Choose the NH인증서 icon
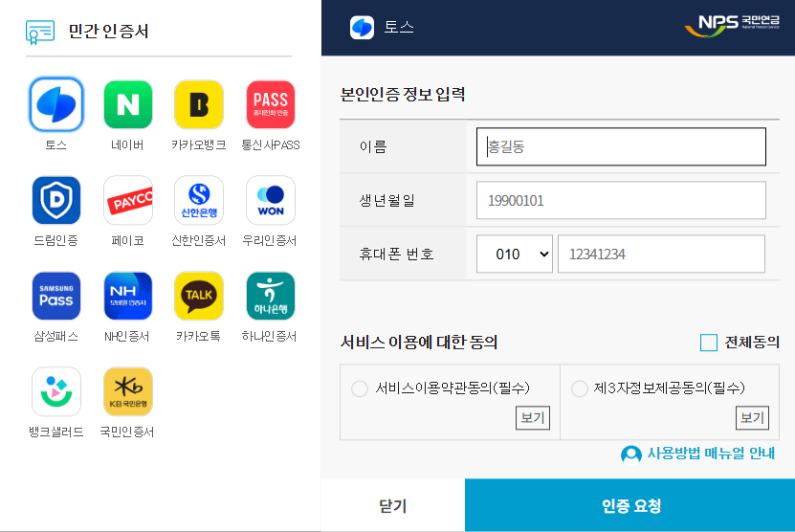 tap(128, 296)
